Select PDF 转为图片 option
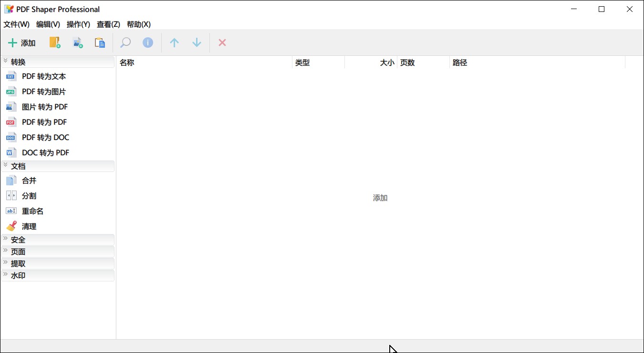Image resolution: width=644 pixels, height=353 pixels. [x=44, y=92]
